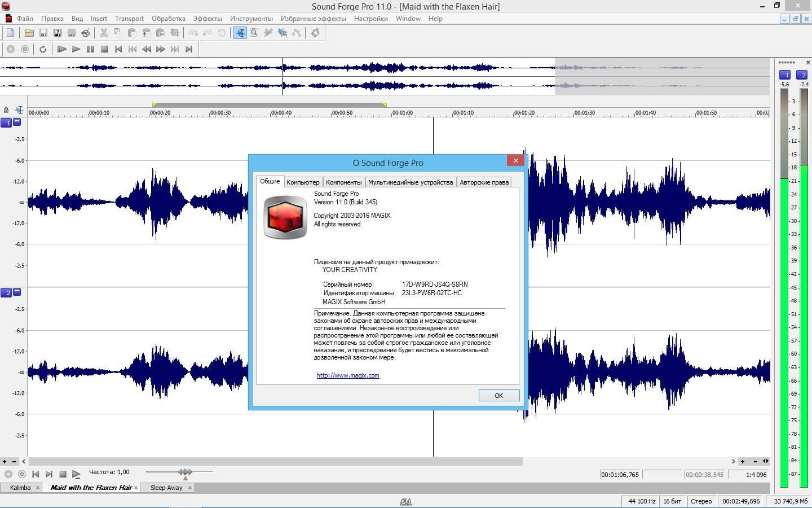This screenshot has height=508, width=812.
Task: Go to end in the top transport bar
Action: [x=189, y=49]
